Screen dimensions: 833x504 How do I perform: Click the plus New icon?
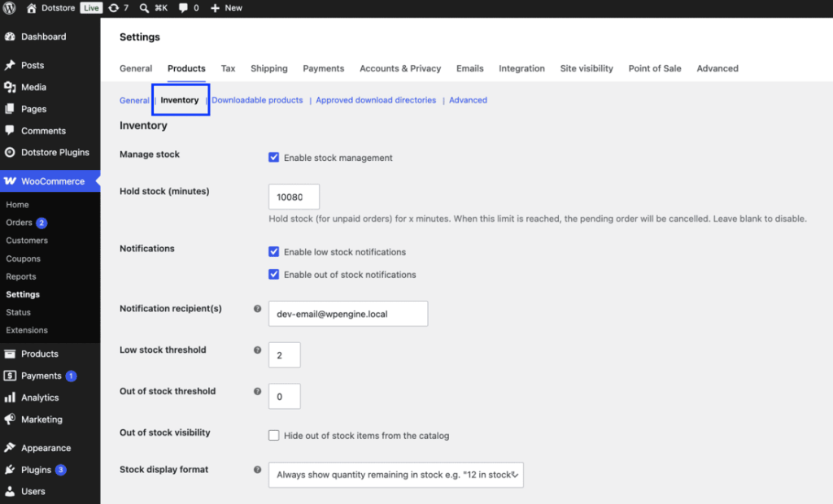point(215,8)
